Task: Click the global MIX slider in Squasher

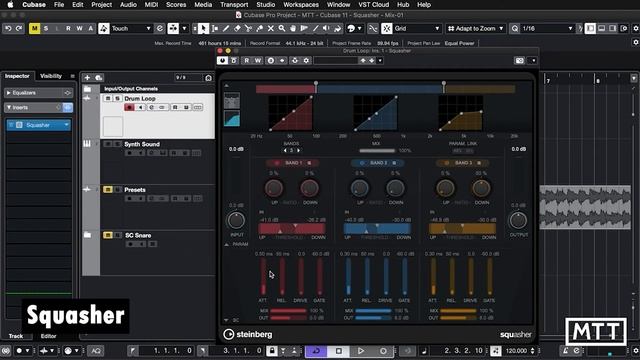Action: point(377,151)
